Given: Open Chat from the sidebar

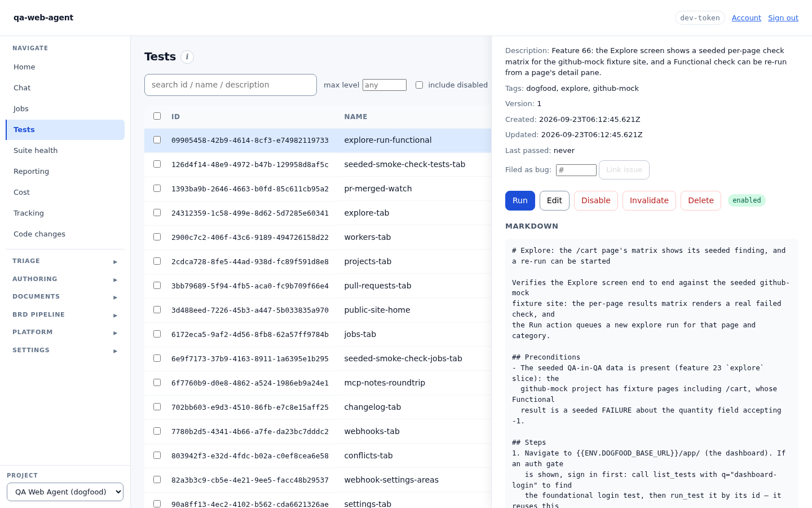Looking at the screenshot, I should (x=65, y=88).
